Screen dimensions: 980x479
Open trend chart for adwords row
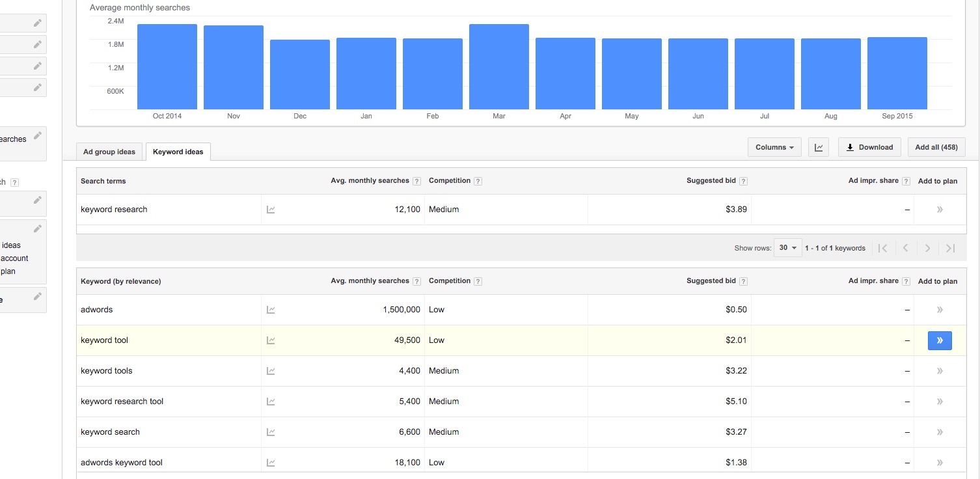pyautogui.click(x=271, y=310)
